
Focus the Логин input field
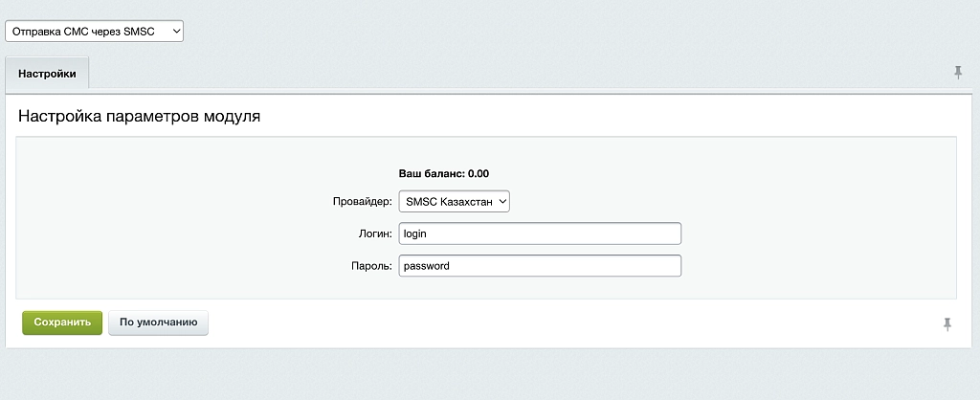click(540, 233)
